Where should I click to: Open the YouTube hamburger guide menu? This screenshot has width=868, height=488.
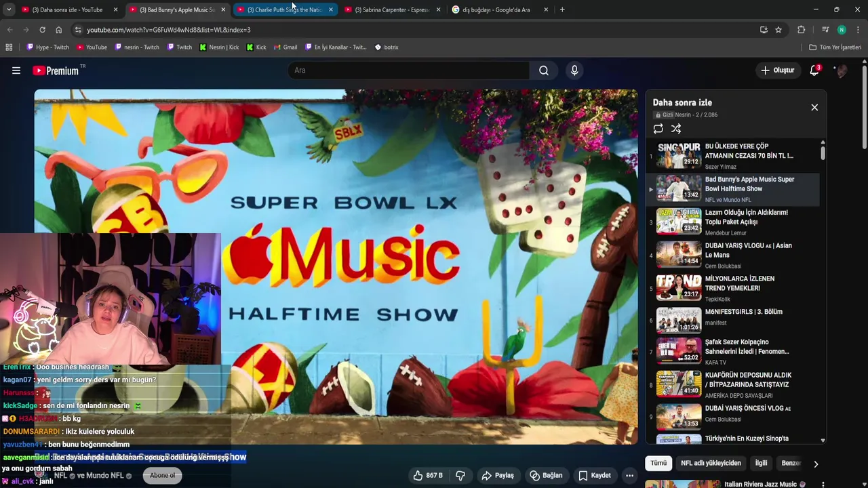point(16,70)
